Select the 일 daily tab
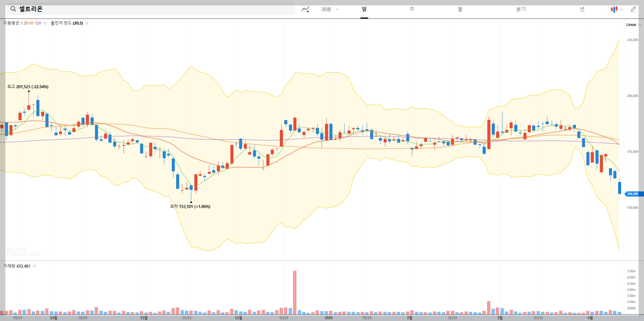Viewport: 644px width, 321px height. pyautogui.click(x=364, y=9)
